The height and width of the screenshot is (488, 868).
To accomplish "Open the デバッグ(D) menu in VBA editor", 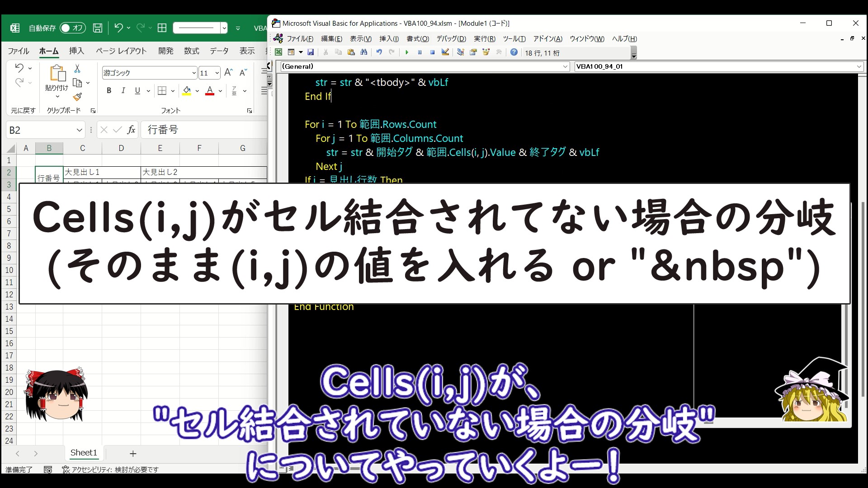I will pyautogui.click(x=451, y=39).
